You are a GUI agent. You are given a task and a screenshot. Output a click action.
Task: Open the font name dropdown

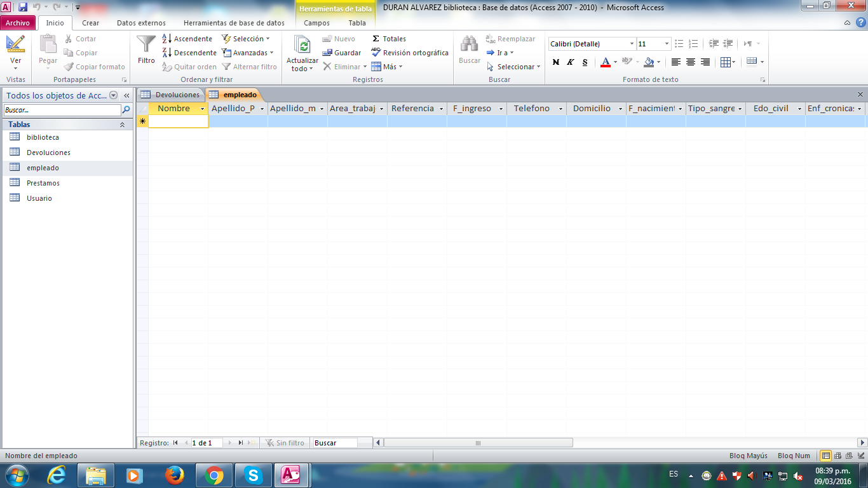[x=632, y=44]
